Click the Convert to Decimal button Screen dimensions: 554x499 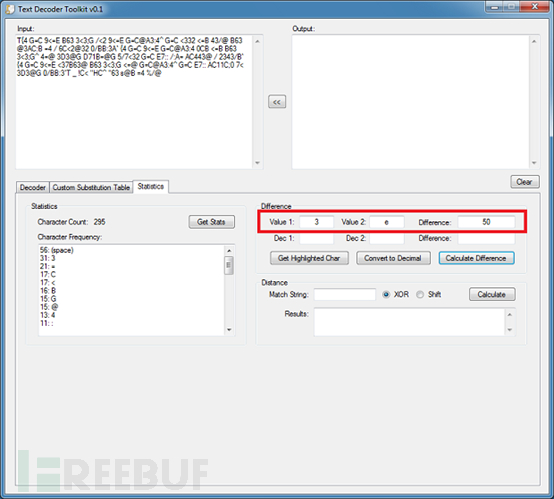(393, 258)
